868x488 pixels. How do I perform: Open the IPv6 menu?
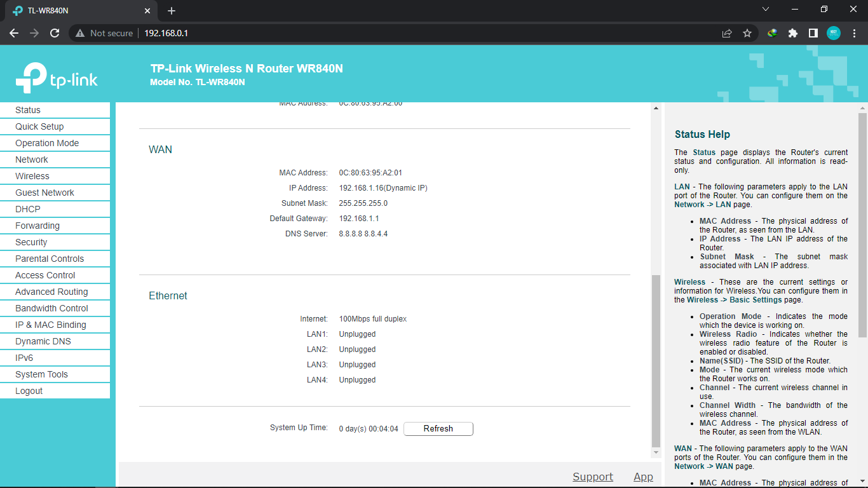tap(55, 358)
